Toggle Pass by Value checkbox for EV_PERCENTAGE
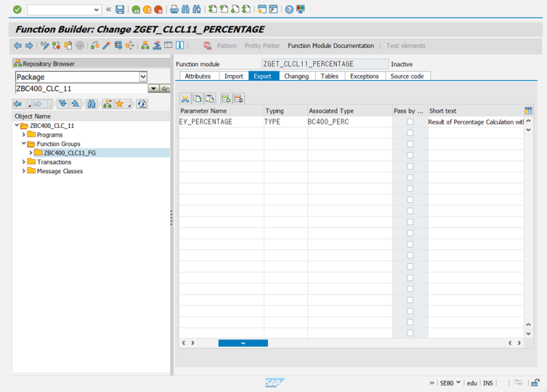 (410, 122)
